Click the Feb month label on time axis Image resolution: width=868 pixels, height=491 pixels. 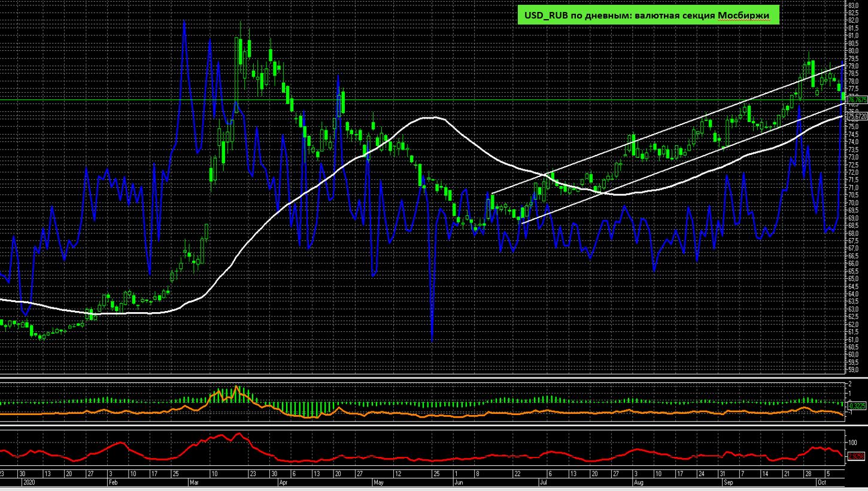coord(113,481)
